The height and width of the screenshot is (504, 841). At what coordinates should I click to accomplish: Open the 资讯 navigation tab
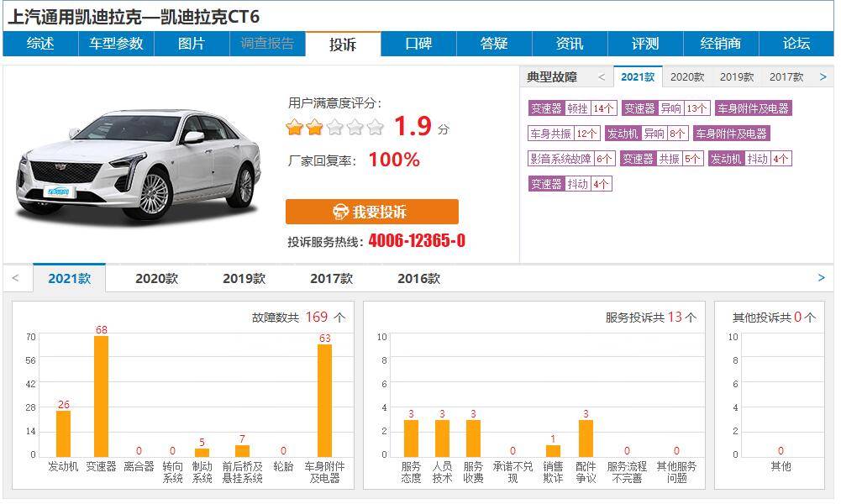click(x=570, y=44)
